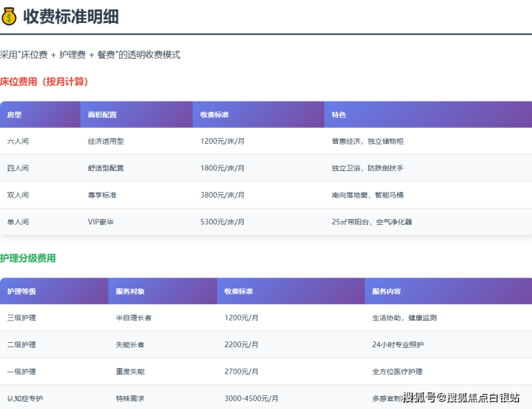Click the 双人间 price 3800元/床/月
This screenshot has width=532, height=409.
[222, 195]
